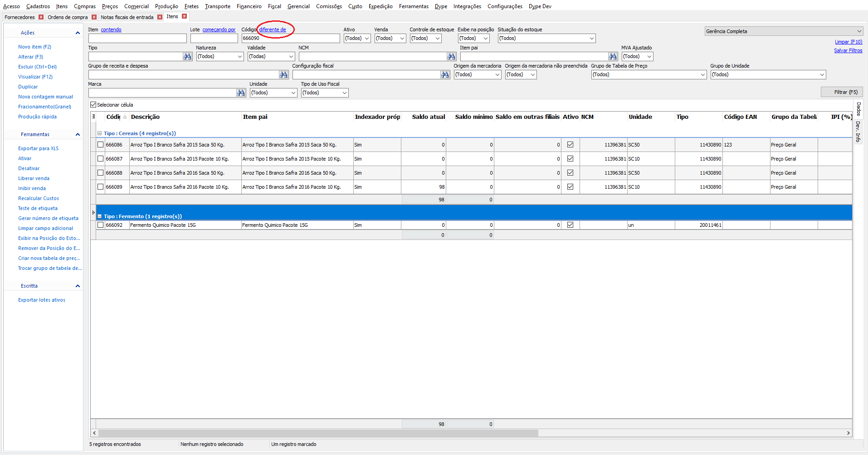
Task: Click the 'comecando por' Lote operator link
Action: point(219,29)
